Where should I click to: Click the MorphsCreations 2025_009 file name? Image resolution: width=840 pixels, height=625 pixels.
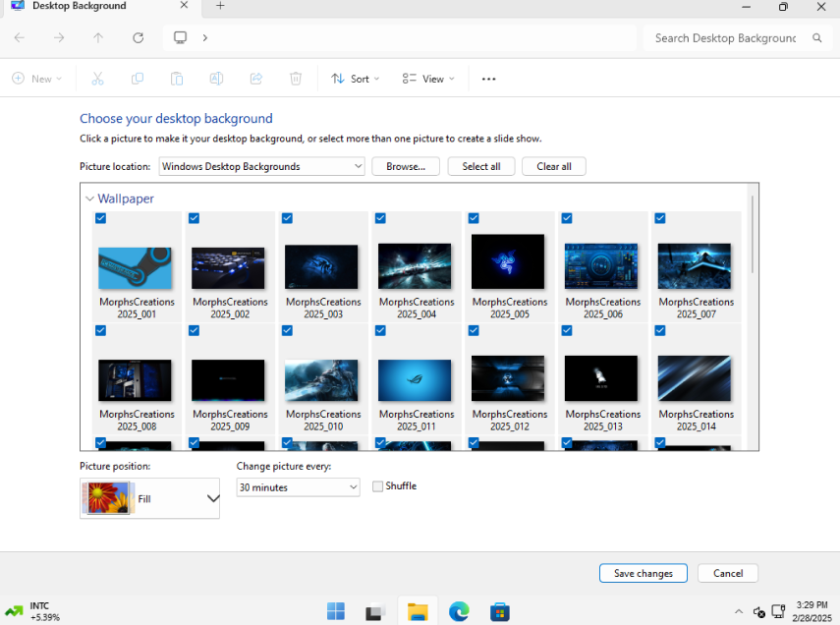point(230,421)
